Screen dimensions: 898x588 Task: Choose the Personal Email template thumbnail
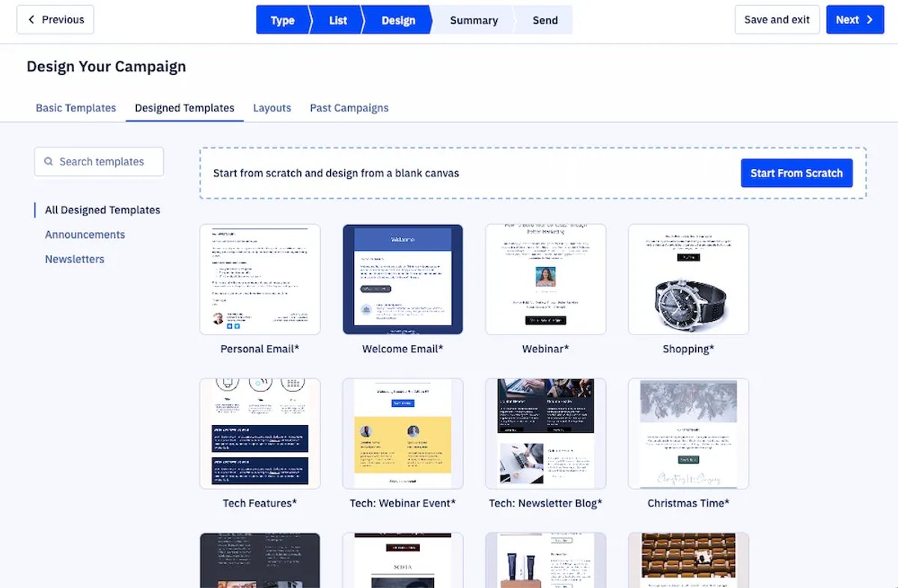(260, 279)
